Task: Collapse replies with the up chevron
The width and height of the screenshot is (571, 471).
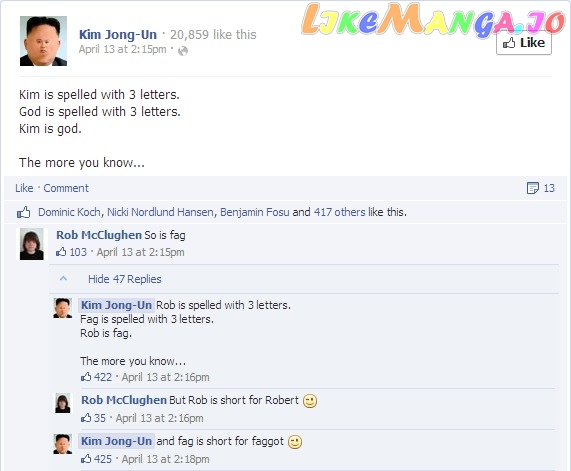Action: (63, 279)
